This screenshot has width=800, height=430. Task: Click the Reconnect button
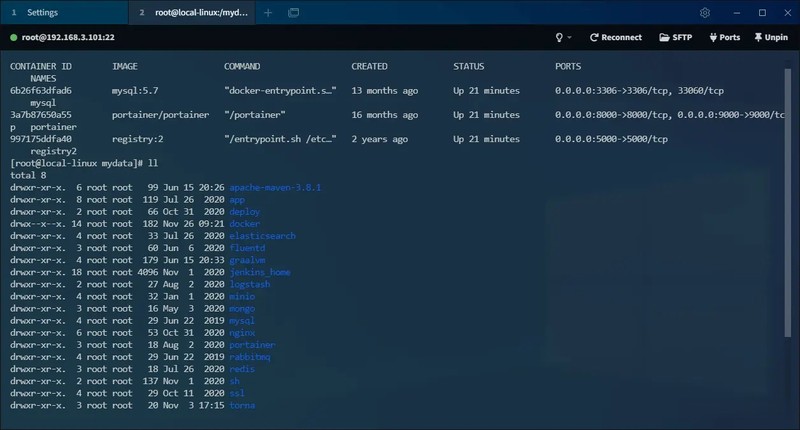click(616, 37)
